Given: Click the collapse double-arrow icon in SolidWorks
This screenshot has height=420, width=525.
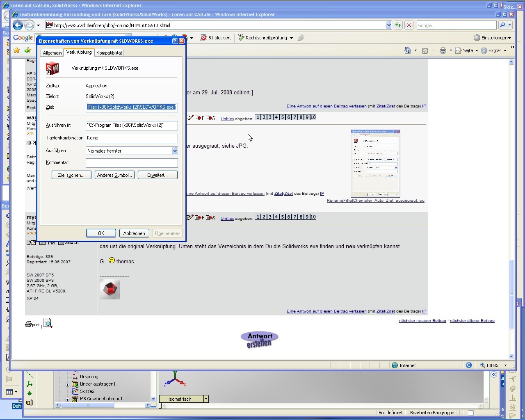Looking at the screenshot, I should pos(494,374).
